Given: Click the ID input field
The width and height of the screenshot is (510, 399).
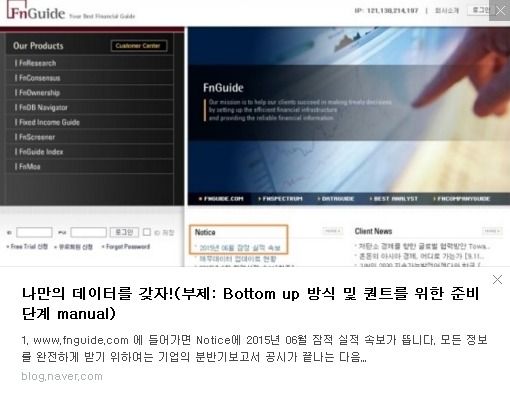Looking at the screenshot, I should click(34, 232).
